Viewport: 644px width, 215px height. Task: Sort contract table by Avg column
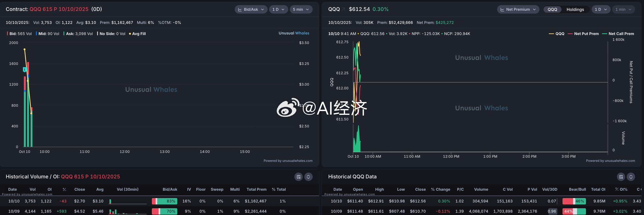pos(100,190)
